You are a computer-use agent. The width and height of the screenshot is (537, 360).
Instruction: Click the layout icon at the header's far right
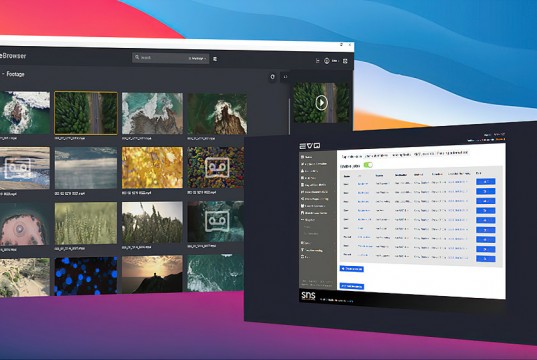click(345, 61)
